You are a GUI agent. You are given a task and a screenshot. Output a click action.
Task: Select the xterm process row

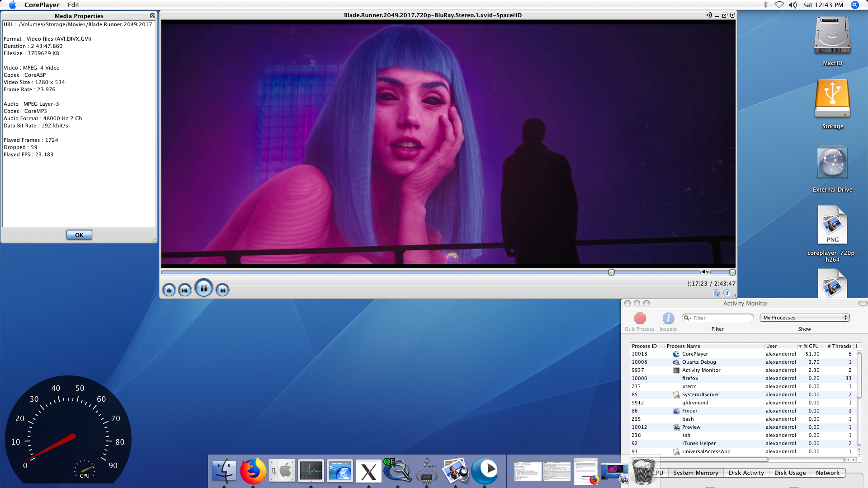742,386
